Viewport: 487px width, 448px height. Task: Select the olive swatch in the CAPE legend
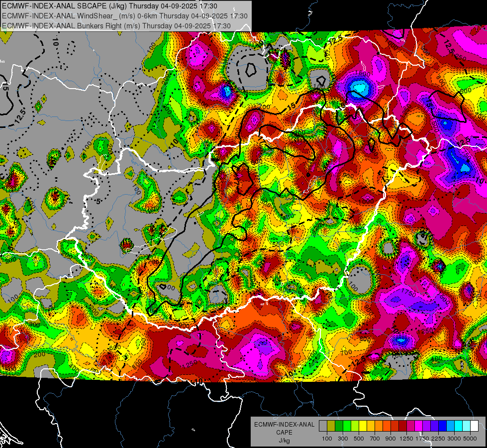click(331, 426)
